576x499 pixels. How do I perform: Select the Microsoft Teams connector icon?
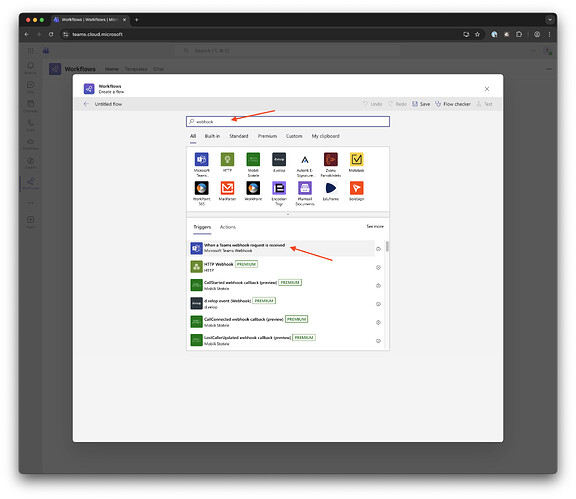point(201,159)
